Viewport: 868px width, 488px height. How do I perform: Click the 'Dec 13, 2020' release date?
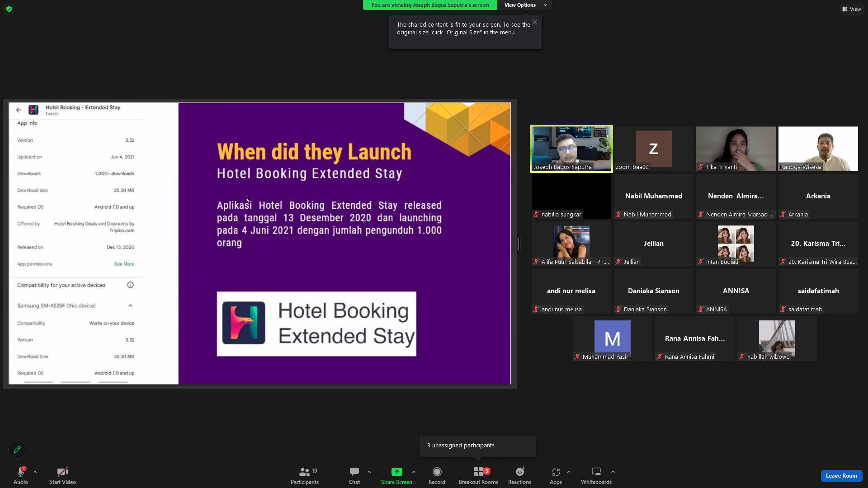(x=121, y=247)
